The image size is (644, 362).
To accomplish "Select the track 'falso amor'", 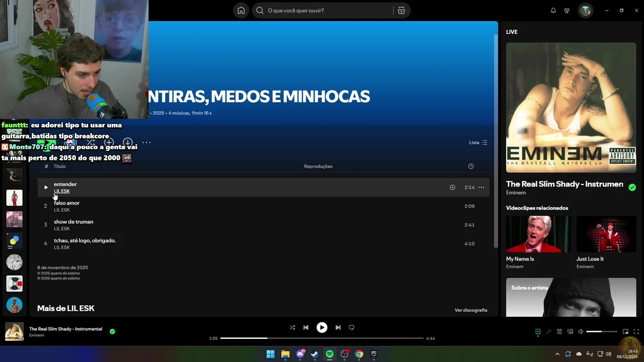I will click(263, 206).
